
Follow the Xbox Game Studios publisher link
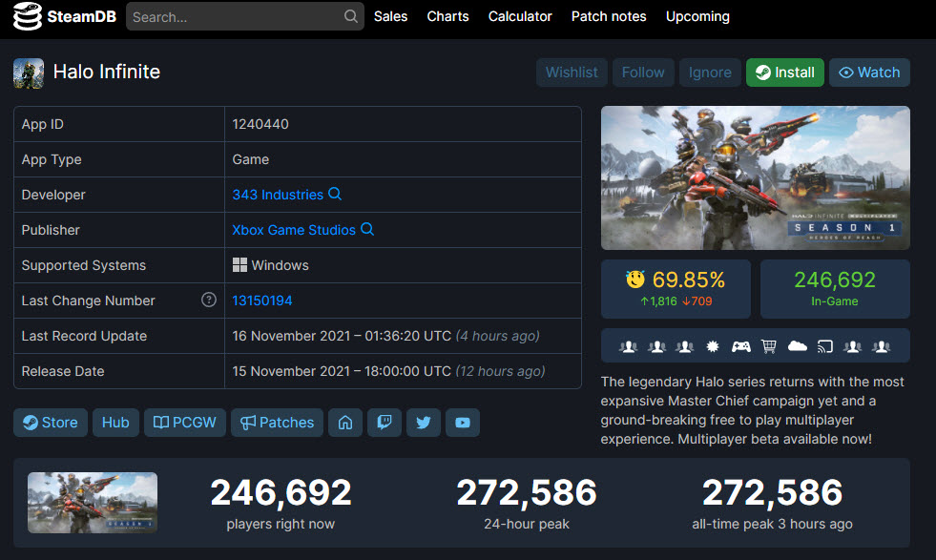point(294,230)
